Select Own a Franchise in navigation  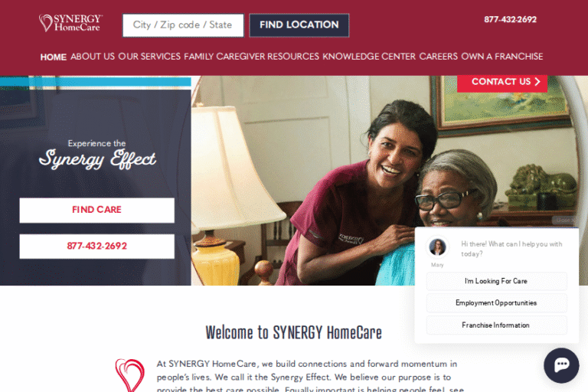(x=502, y=57)
